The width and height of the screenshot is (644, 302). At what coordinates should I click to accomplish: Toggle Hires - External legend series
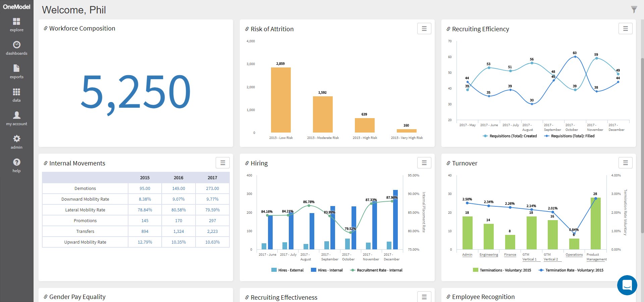(287, 270)
